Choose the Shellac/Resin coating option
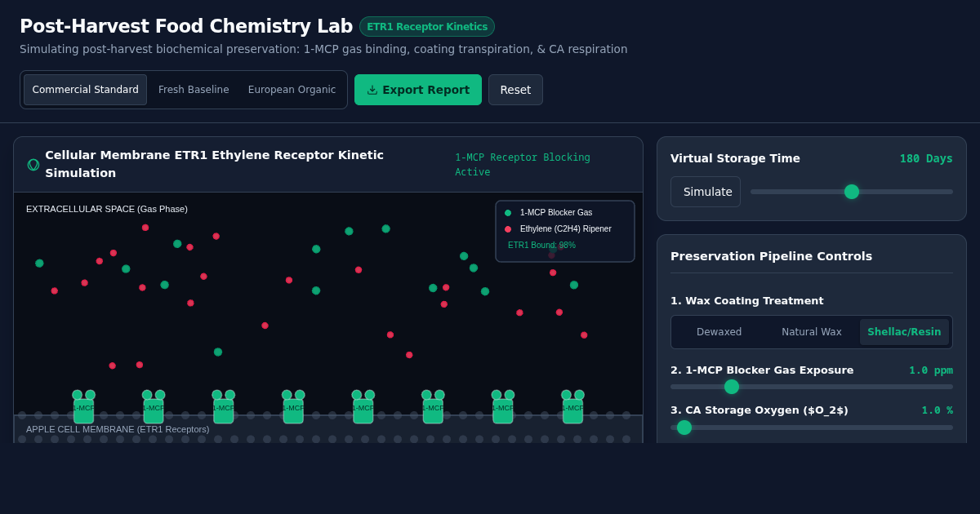The image size is (980, 514). click(x=904, y=332)
